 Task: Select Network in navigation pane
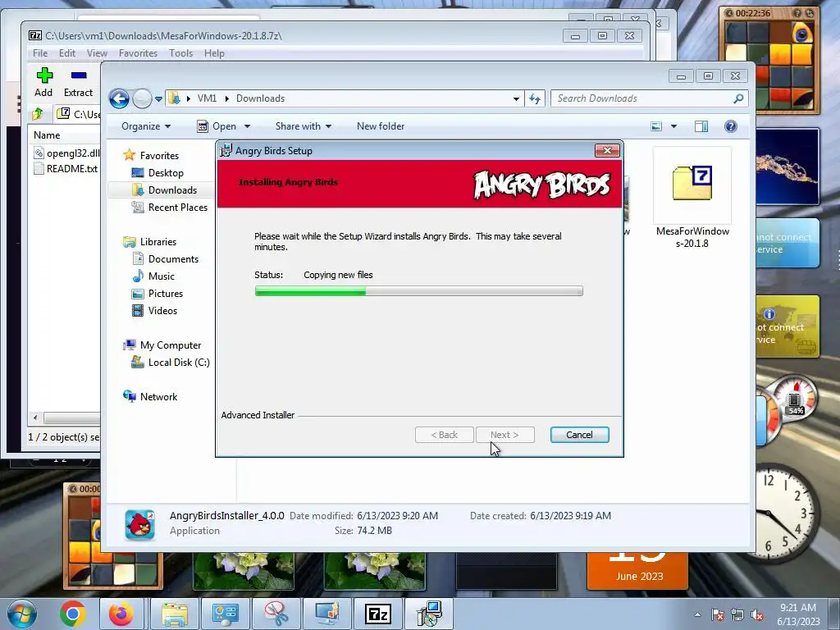click(151, 397)
